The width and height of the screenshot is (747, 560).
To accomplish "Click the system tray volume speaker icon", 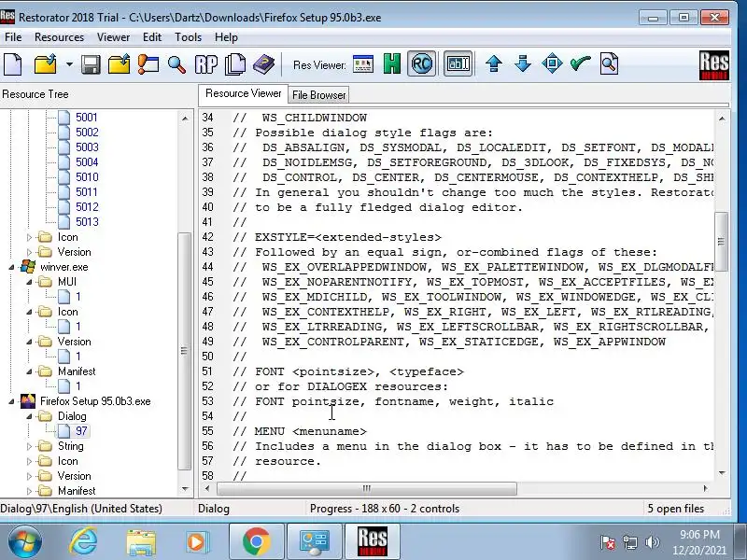I will 652,542.
